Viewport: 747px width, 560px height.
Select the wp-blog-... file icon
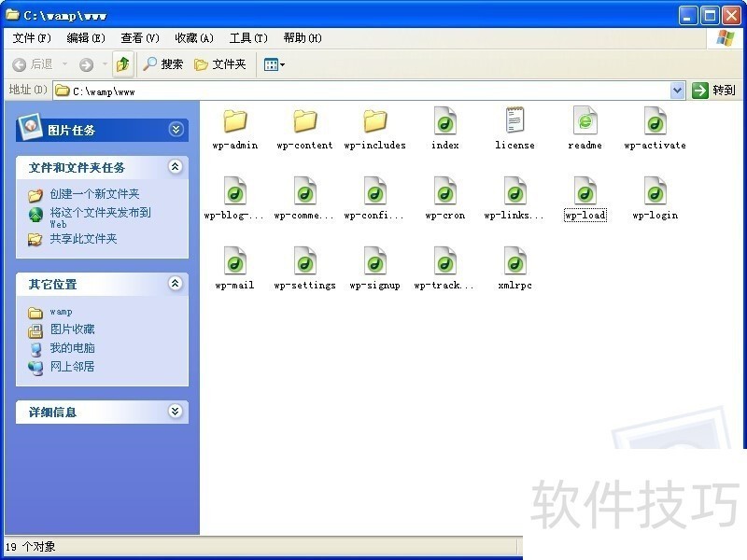coord(235,191)
